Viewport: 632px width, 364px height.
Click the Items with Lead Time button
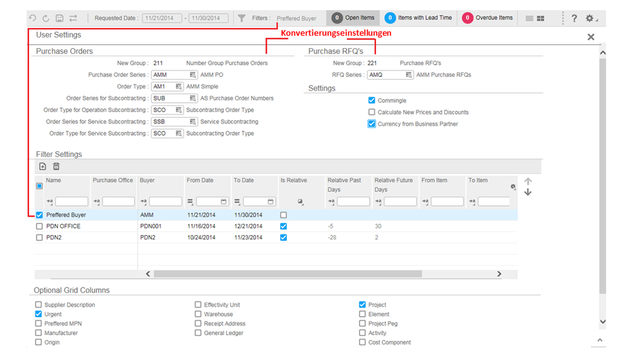click(419, 18)
